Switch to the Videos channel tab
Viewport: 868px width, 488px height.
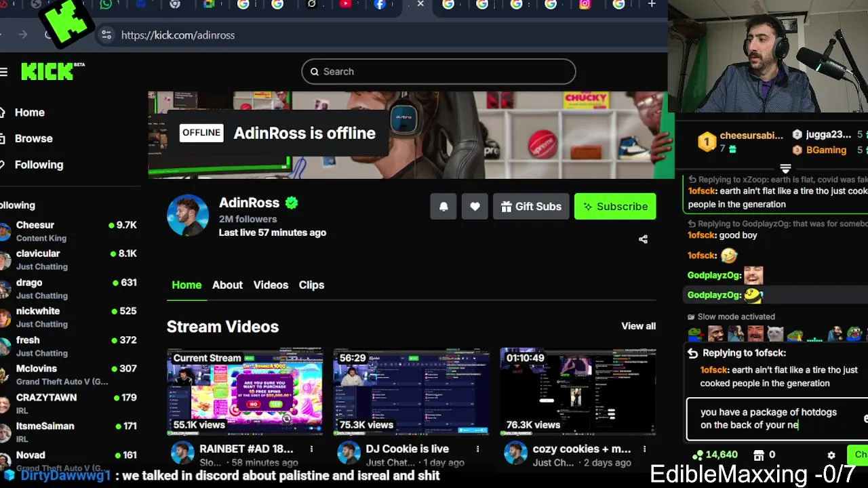[x=271, y=285]
